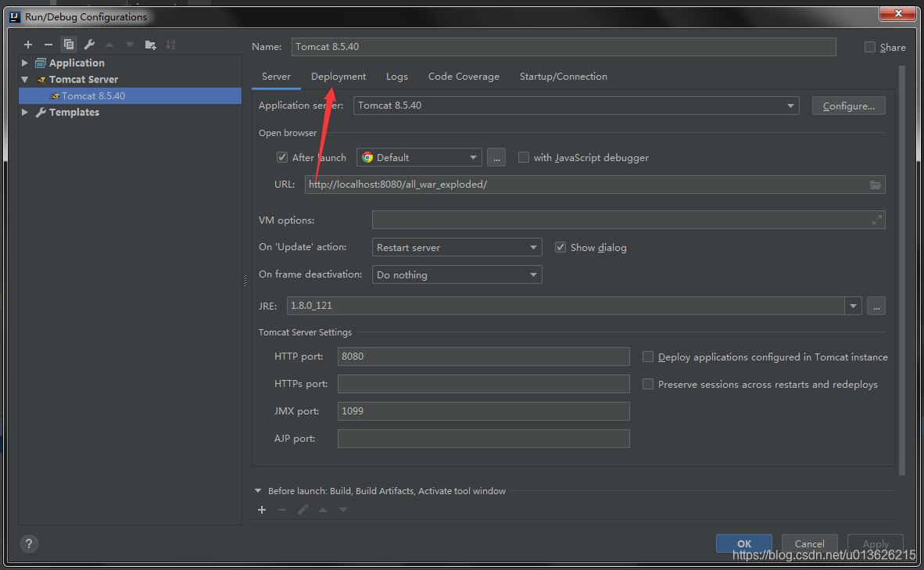
Task: Switch to the Logs tab
Action: pyautogui.click(x=396, y=77)
